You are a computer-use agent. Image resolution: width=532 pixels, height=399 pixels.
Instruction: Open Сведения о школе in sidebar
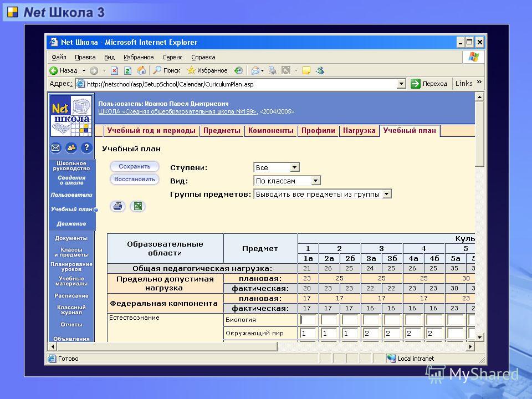[x=71, y=180]
